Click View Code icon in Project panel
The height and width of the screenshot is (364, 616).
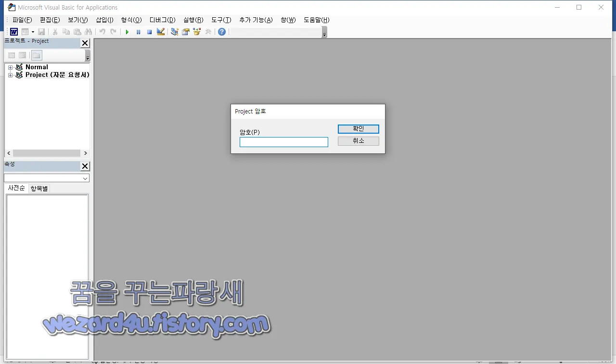(x=12, y=55)
